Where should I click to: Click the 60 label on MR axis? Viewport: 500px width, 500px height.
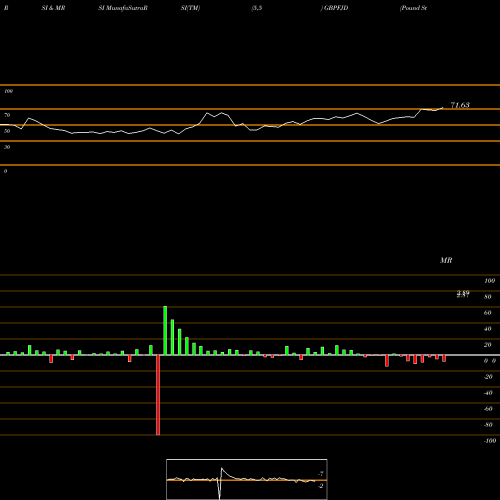(487, 313)
